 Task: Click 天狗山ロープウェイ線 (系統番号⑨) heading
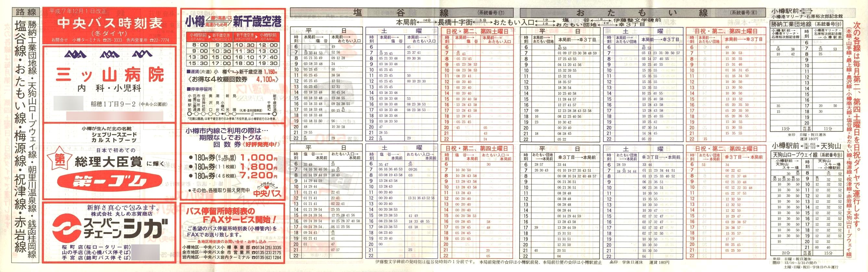click(807, 155)
